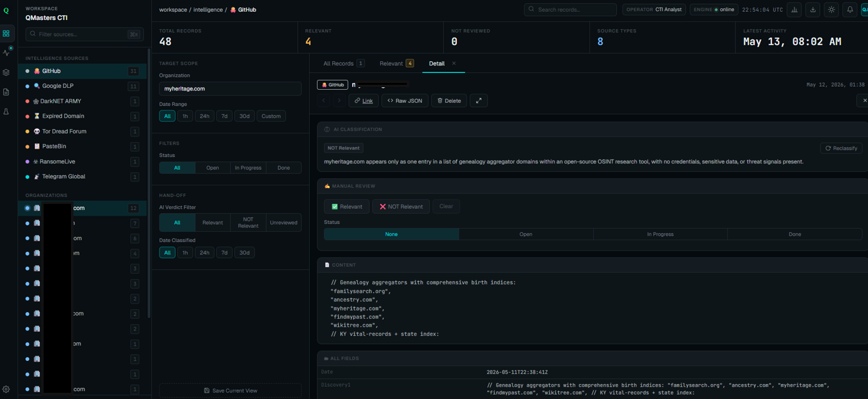The height and width of the screenshot is (399, 868).
Task: Click the expand fullscreen icon in detail toolbar
Action: click(479, 100)
